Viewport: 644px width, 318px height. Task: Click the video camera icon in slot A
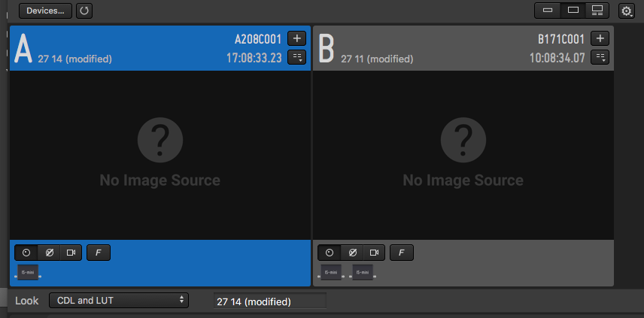click(70, 253)
